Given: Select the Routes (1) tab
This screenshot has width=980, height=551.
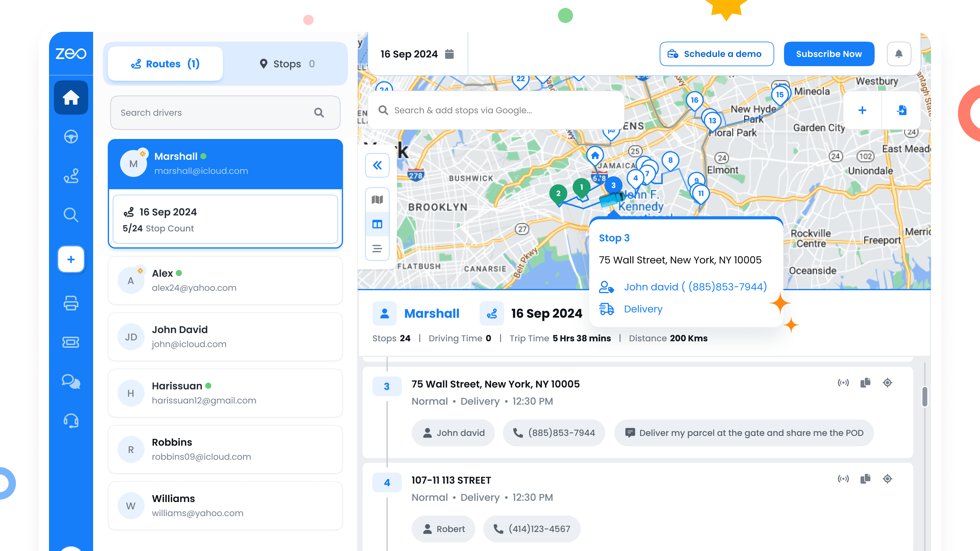Looking at the screenshot, I should tap(165, 64).
